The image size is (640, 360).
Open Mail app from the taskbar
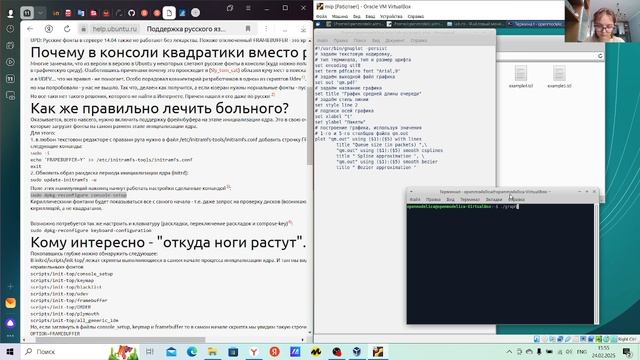[171, 351]
